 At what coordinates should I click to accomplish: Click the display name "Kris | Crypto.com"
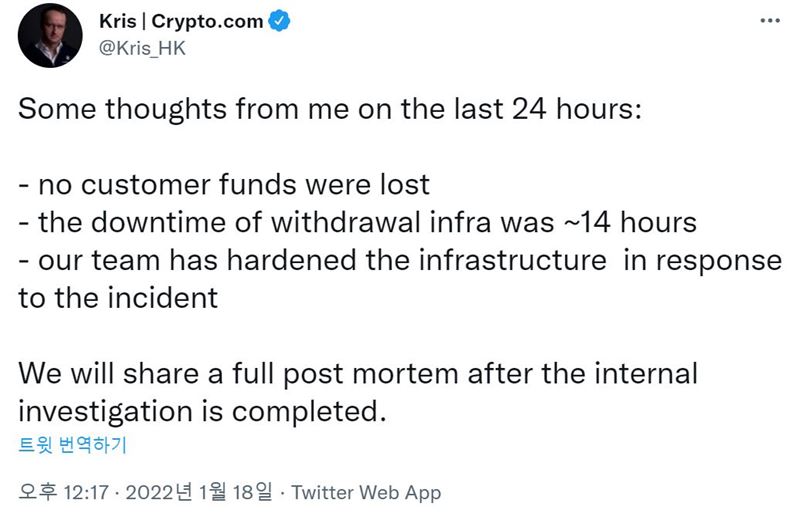(x=181, y=21)
